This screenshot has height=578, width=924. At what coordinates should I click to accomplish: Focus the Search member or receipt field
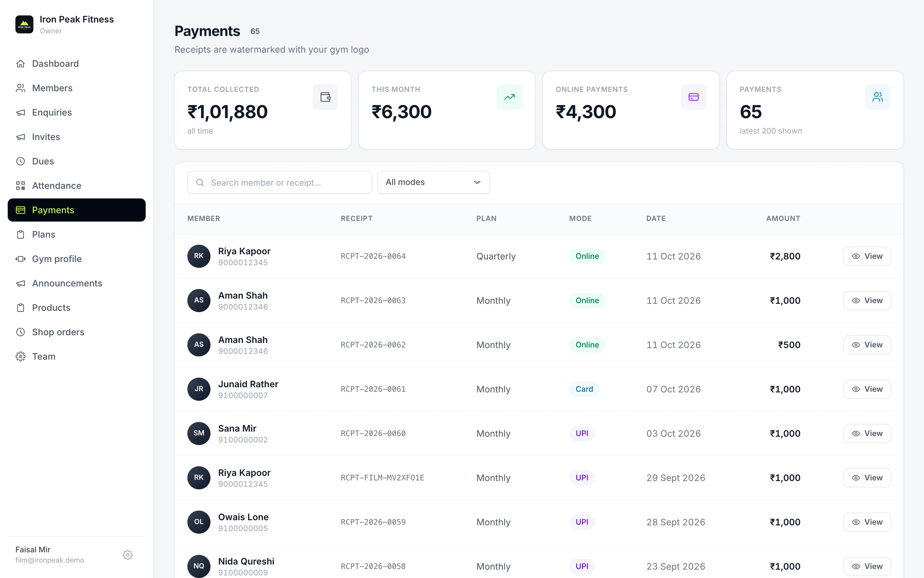(x=279, y=183)
